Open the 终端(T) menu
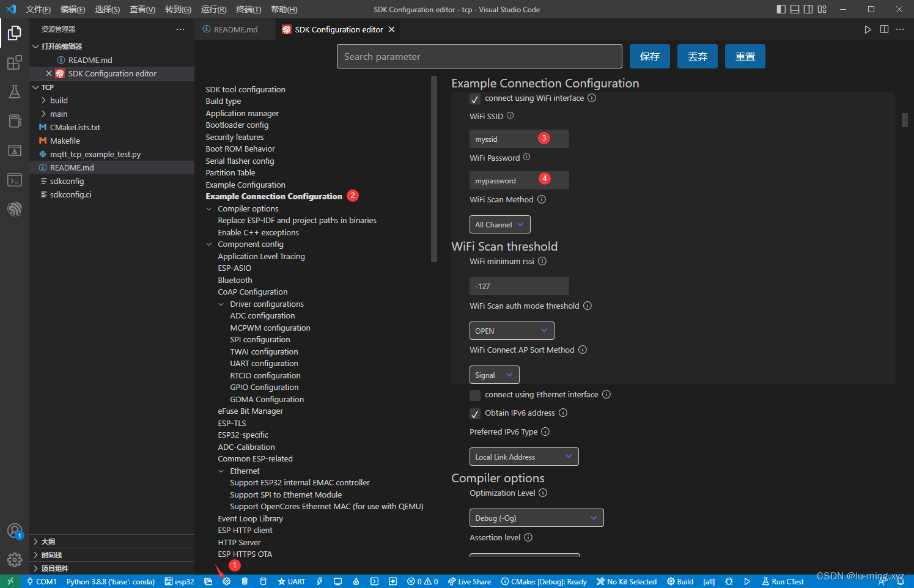 click(x=249, y=9)
